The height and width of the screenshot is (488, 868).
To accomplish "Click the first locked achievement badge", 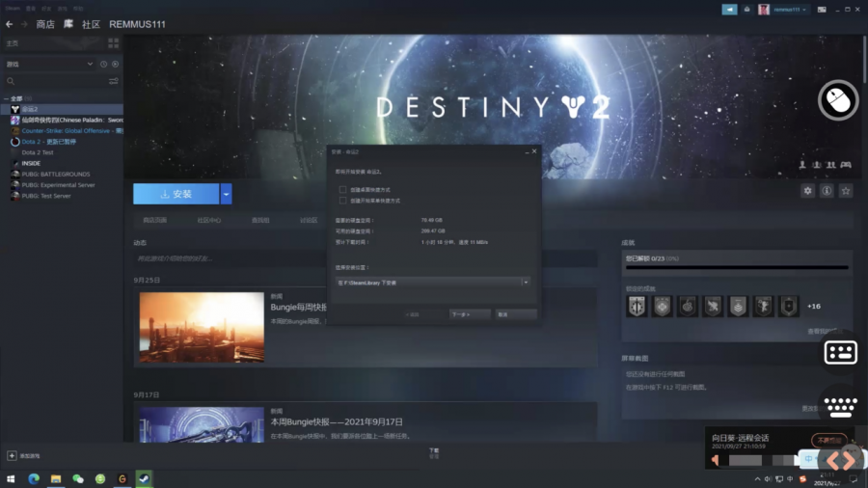I will tap(637, 306).
